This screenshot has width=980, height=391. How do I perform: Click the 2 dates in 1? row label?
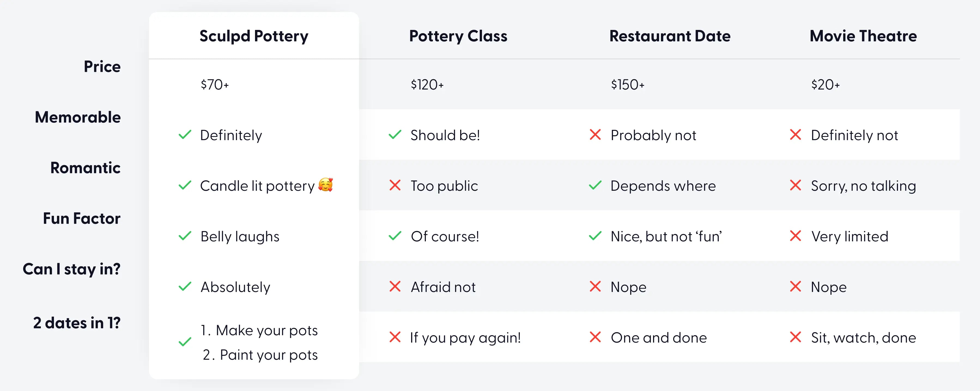point(77,323)
